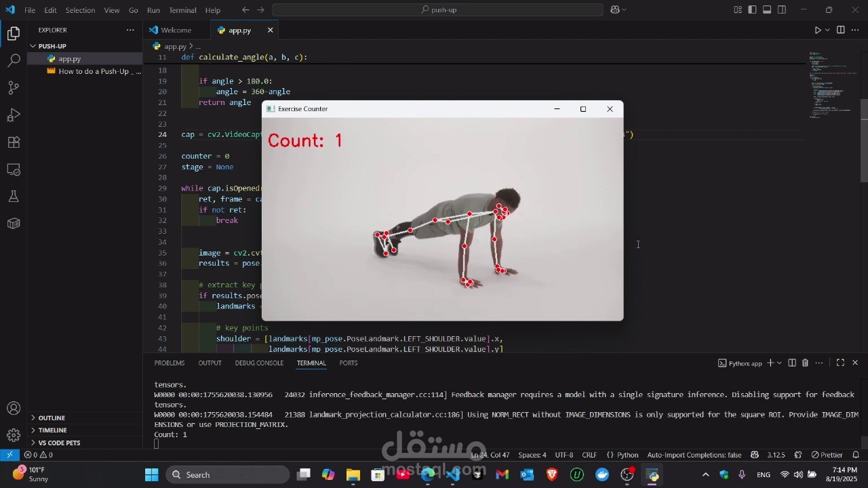
Task: Switch to the OUTPUT panel tab
Action: point(210,363)
